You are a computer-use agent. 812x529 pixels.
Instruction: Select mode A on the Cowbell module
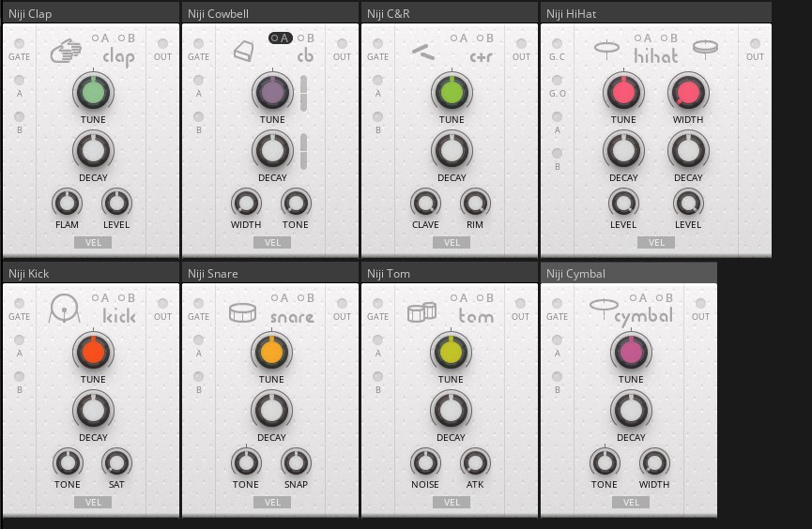[x=281, y=38]
